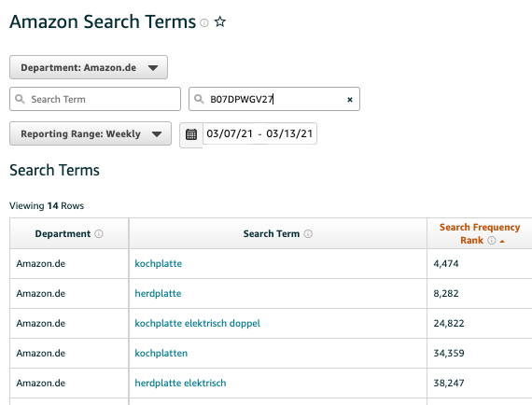Open the Department: Amazon.de dropdown
The width and height of the screenshot is (532, 405).
coord(89,67)
